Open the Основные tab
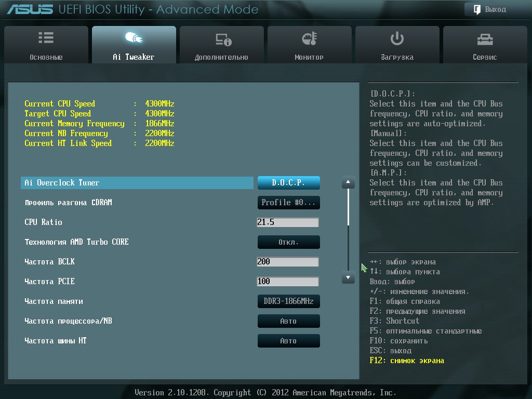Viewport: 532px width, 399px height. [x=46, y=45]
